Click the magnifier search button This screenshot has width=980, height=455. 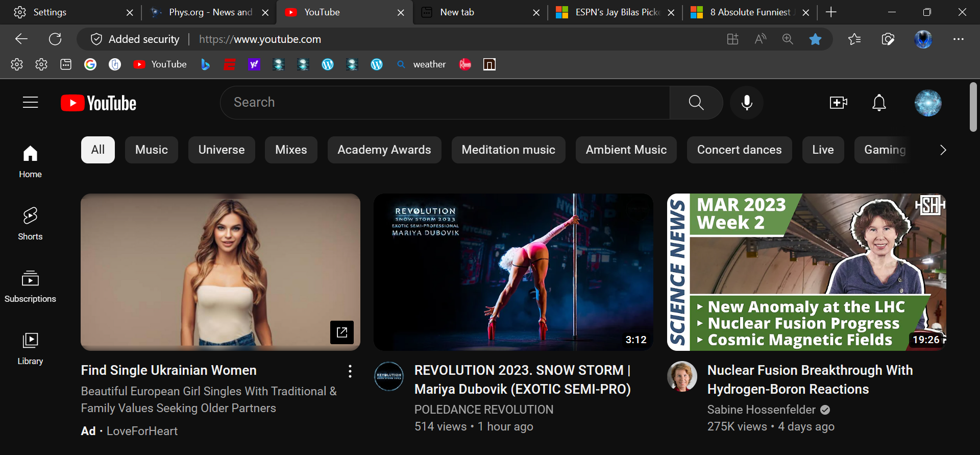(696, 103)
